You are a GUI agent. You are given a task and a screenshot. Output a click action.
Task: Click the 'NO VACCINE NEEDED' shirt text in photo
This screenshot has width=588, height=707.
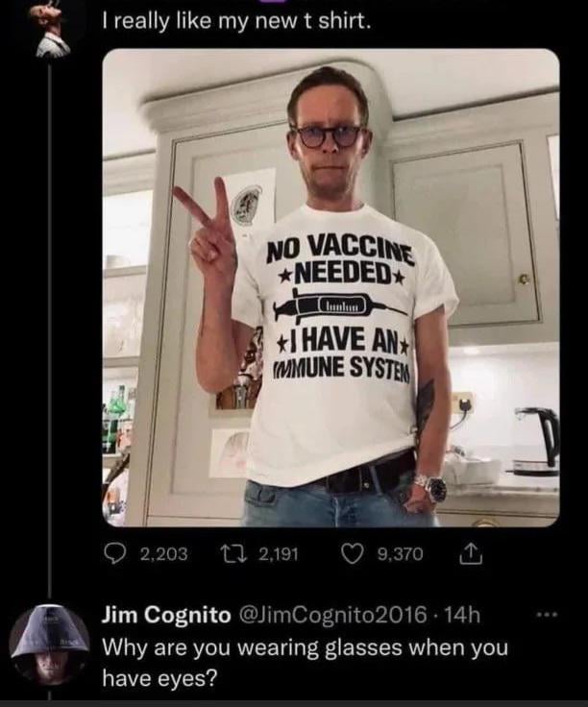341,262
